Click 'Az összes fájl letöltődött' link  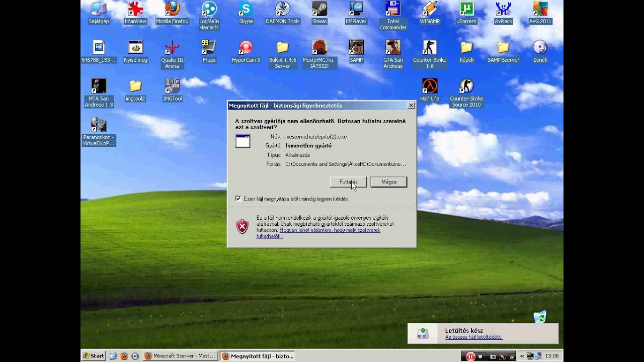pos(474,337)
